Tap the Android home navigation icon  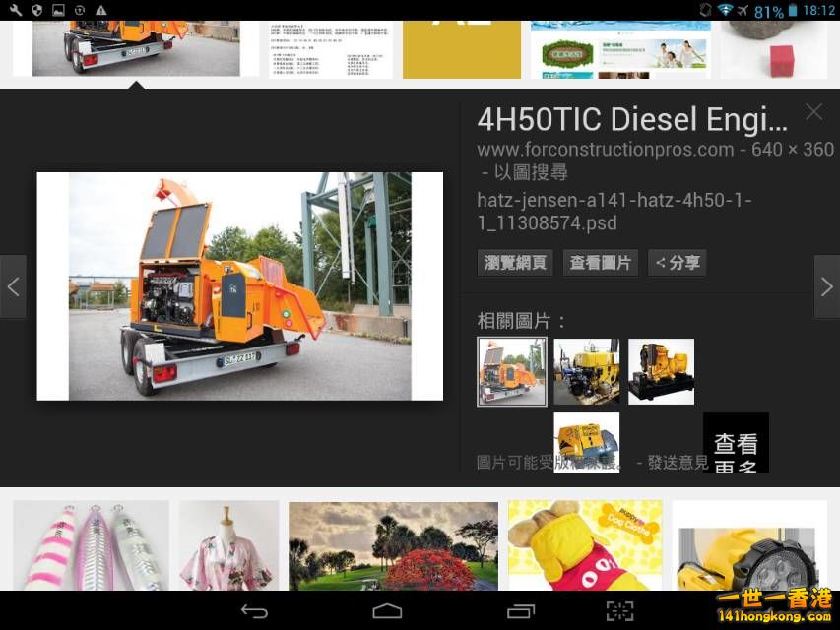(387, 610)
